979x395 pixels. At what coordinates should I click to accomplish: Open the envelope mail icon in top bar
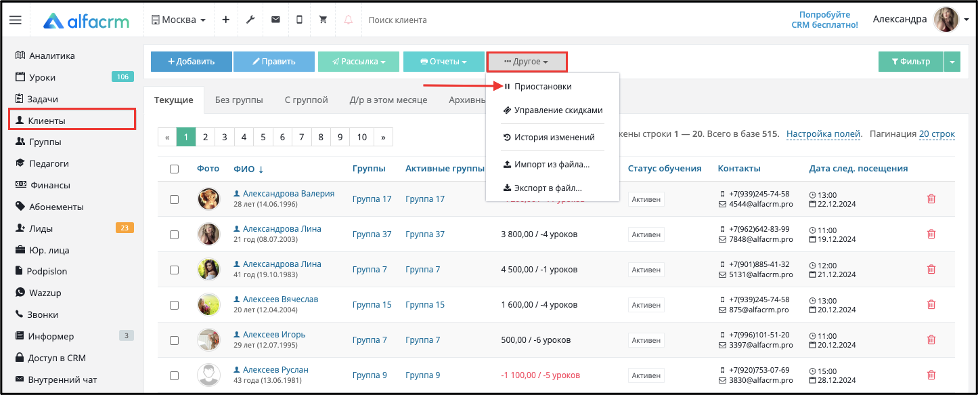point(275,20)
